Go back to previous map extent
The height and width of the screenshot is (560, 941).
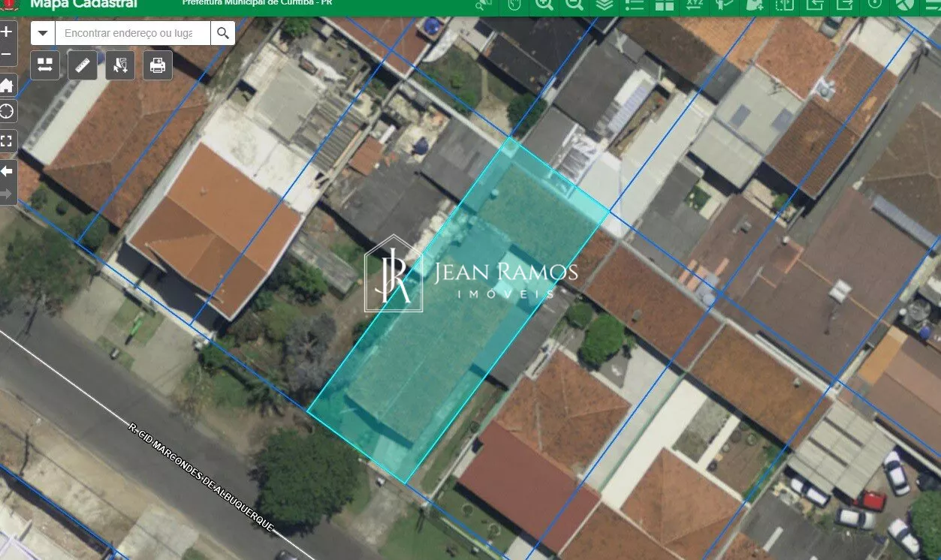click(7, 170)
